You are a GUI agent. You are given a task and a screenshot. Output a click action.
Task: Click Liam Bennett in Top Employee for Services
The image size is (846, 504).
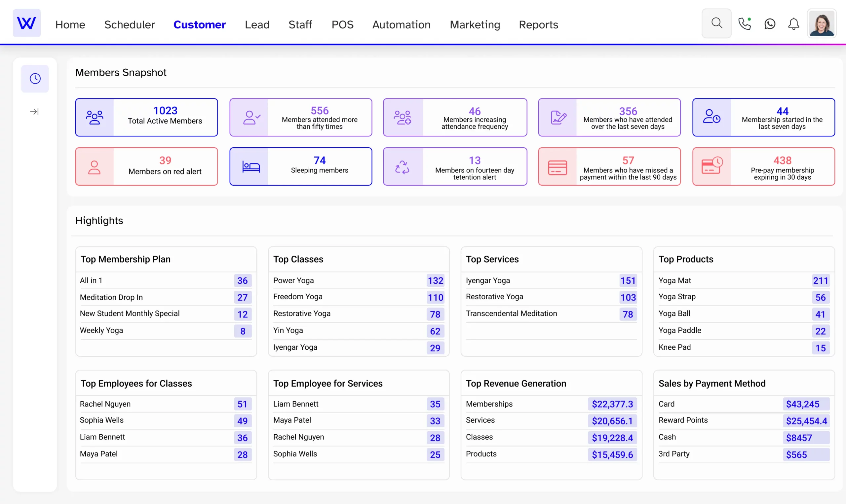[x=359, y=404]
